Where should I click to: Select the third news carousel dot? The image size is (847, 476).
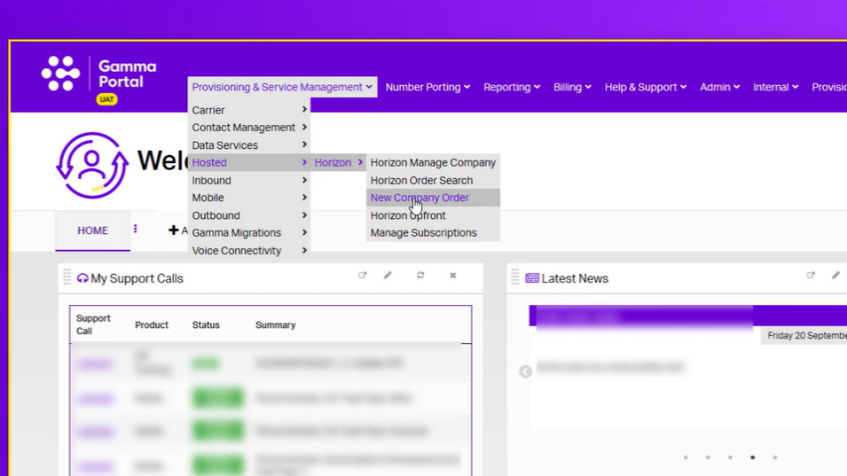730,458
